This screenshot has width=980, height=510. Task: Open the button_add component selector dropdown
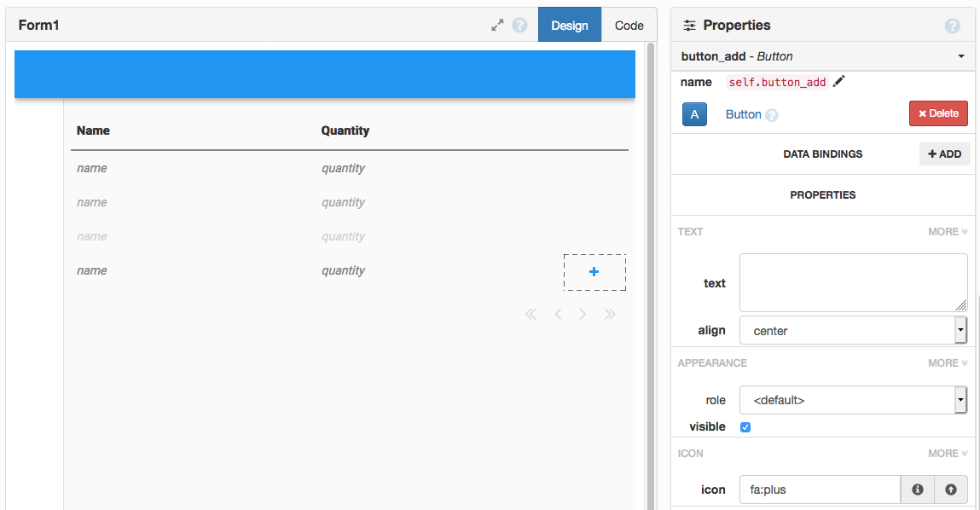click(960, 56)
